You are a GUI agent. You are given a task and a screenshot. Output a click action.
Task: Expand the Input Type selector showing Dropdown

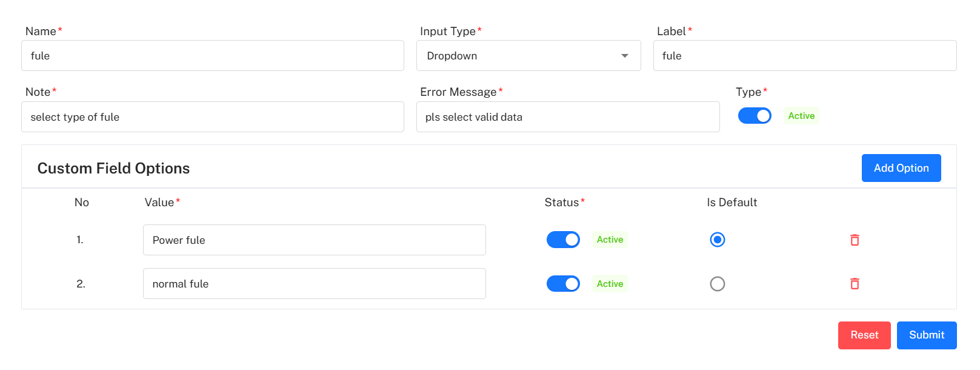[x=528, y=55]
